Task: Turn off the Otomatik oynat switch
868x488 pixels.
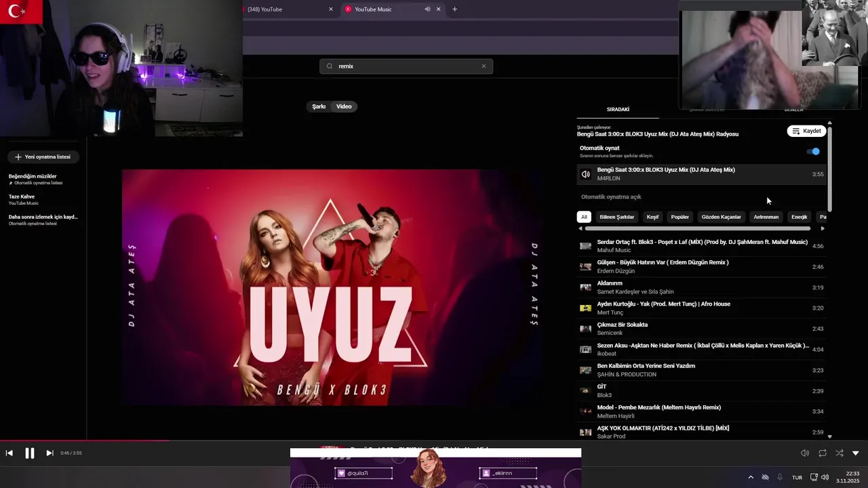Action: (814, 151)
